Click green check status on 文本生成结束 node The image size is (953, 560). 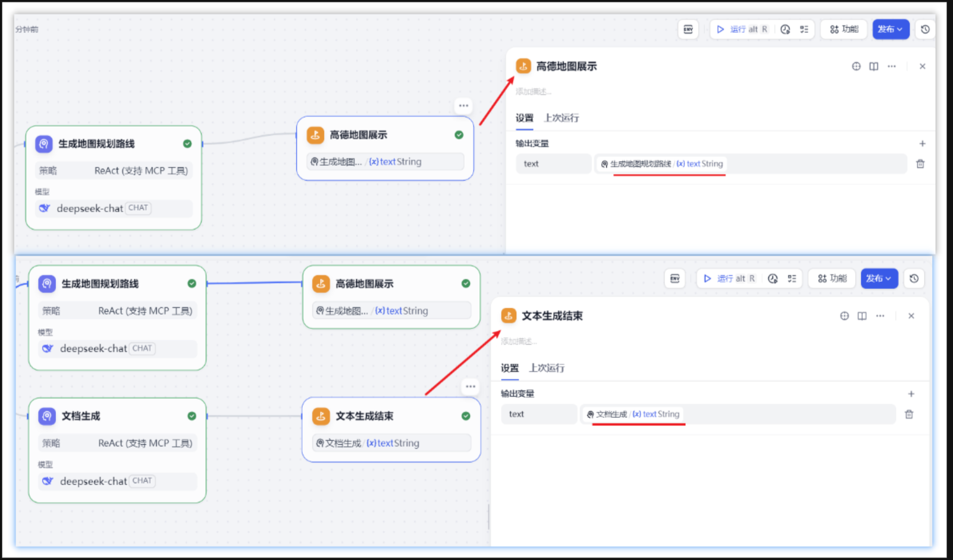point(466,416)
